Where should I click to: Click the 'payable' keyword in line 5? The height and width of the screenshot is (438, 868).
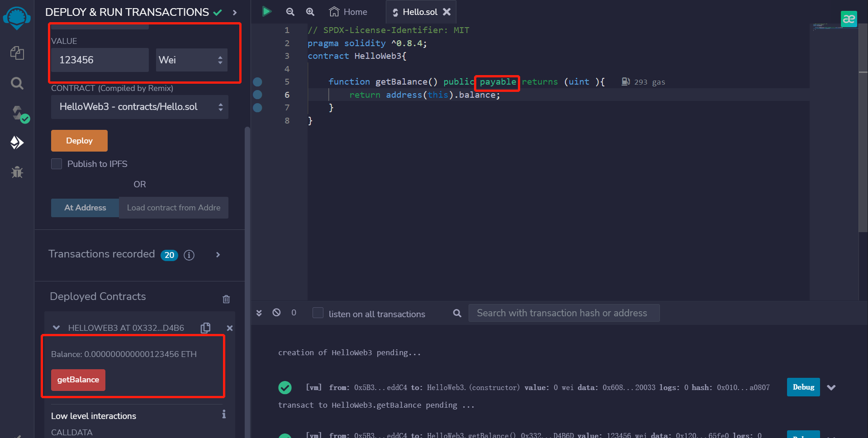(498, 82)
